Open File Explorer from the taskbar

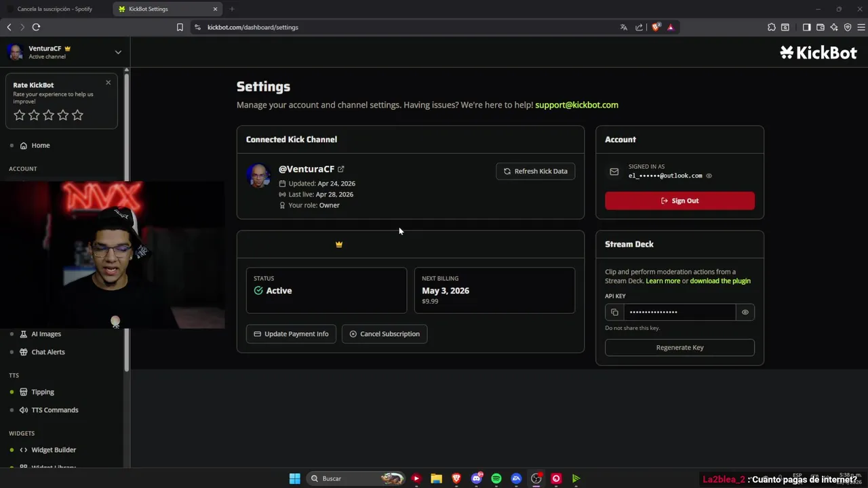[x=436, y=479]
